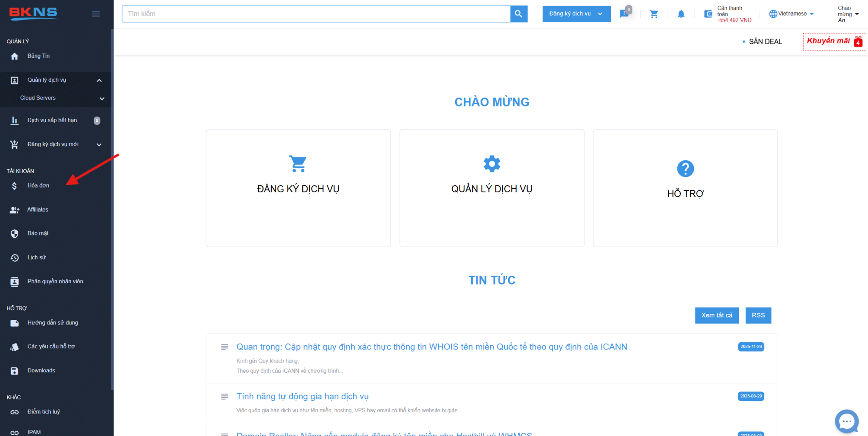Screen dimensions: 868x436
Task: Click the question mark icon for Hỗ Trợ
Action: pyautogui.click(x=685, y=169)
